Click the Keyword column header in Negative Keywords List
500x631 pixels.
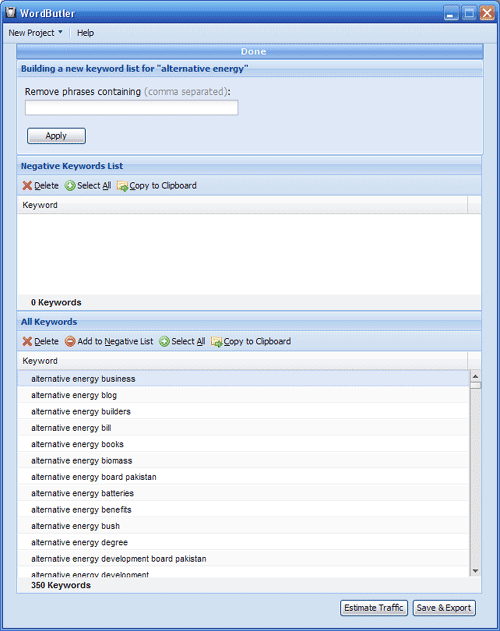242,205
